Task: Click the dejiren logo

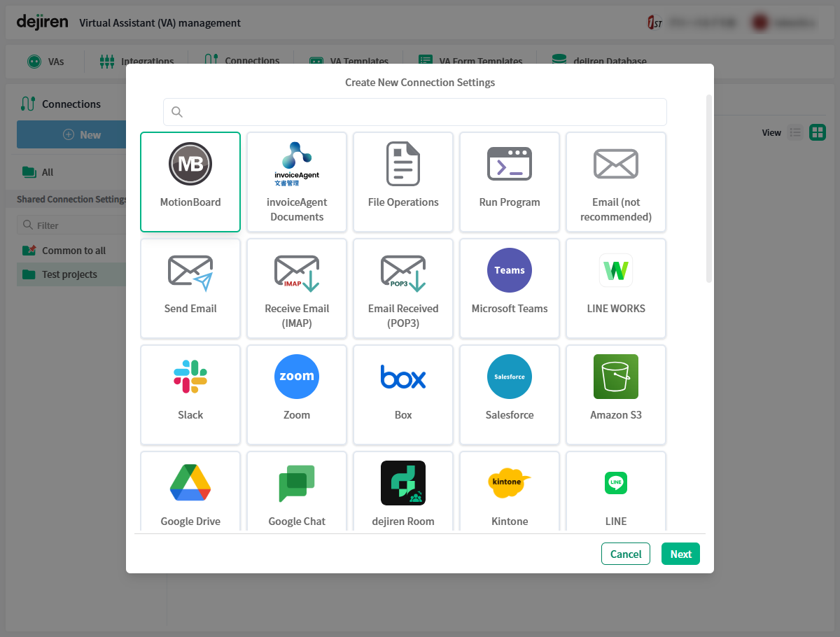Action: pyautogui.click(x=43, y=22)
